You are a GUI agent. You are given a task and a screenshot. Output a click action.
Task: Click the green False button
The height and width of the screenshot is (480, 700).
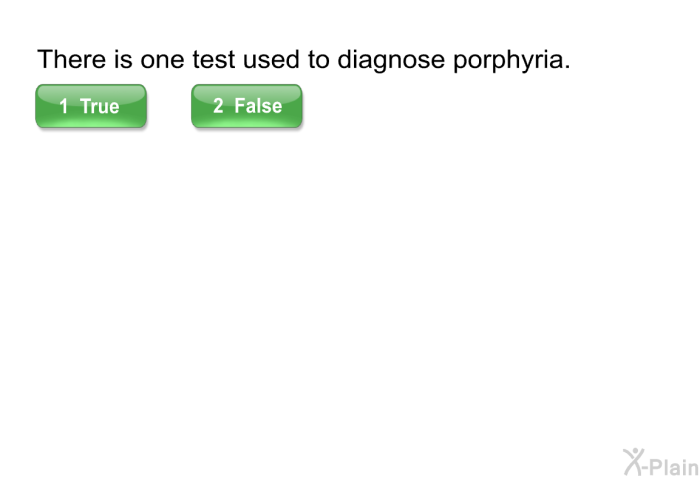tap(247, 106)
